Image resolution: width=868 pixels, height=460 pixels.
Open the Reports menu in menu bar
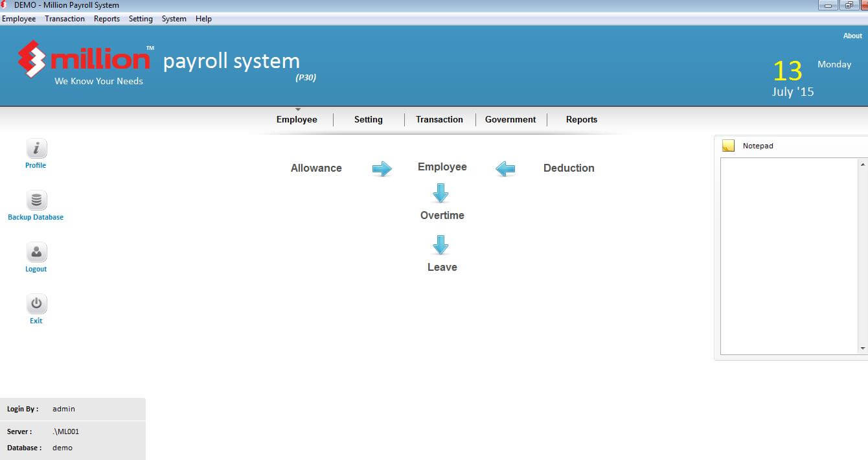[x=107, y=19]
